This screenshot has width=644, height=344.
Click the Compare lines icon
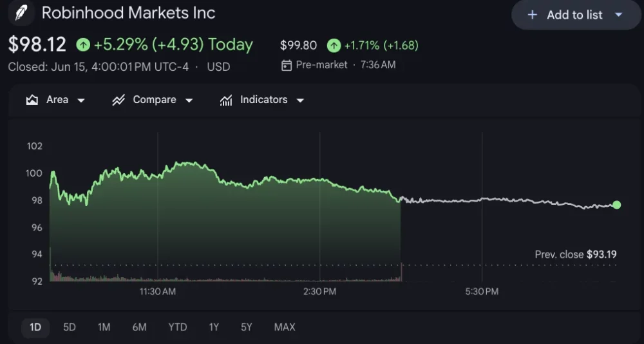pyautogui.click(x=118, y=100)
